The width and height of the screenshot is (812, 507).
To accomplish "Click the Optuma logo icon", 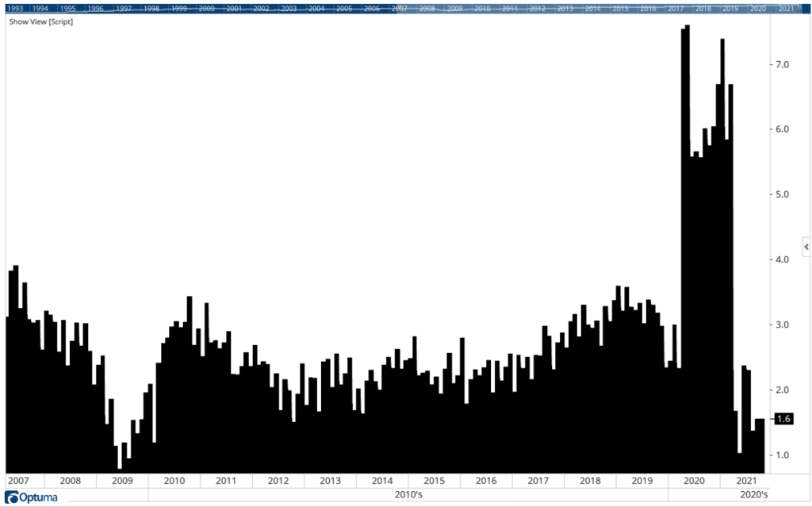I will point(11,497).
